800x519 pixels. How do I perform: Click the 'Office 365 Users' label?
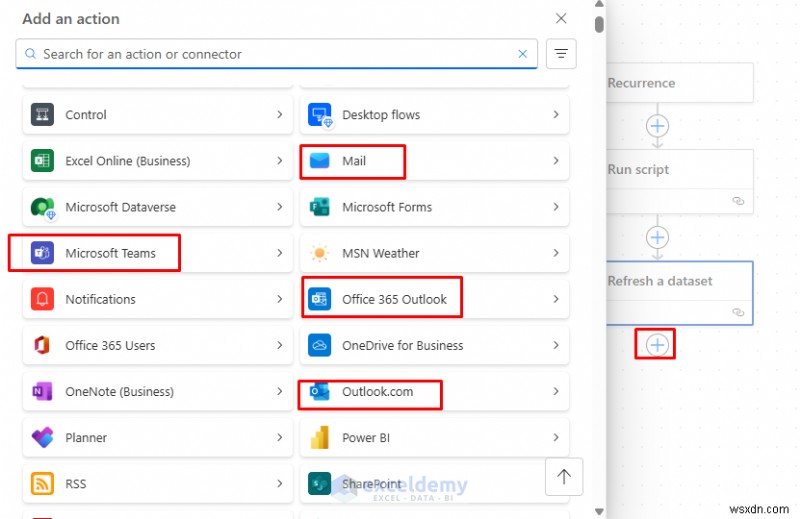[110, 345]
